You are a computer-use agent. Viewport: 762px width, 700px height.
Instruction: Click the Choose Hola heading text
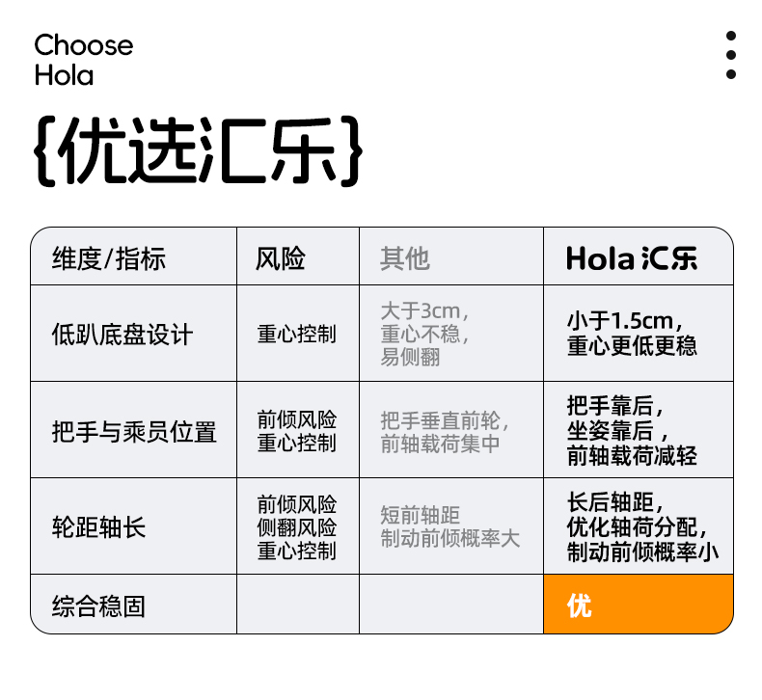(83, 60)
